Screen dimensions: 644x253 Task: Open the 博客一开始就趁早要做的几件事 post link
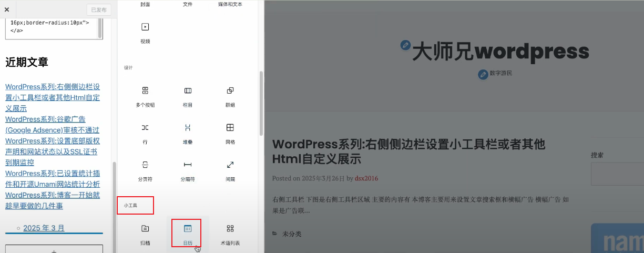coord(53,200)
